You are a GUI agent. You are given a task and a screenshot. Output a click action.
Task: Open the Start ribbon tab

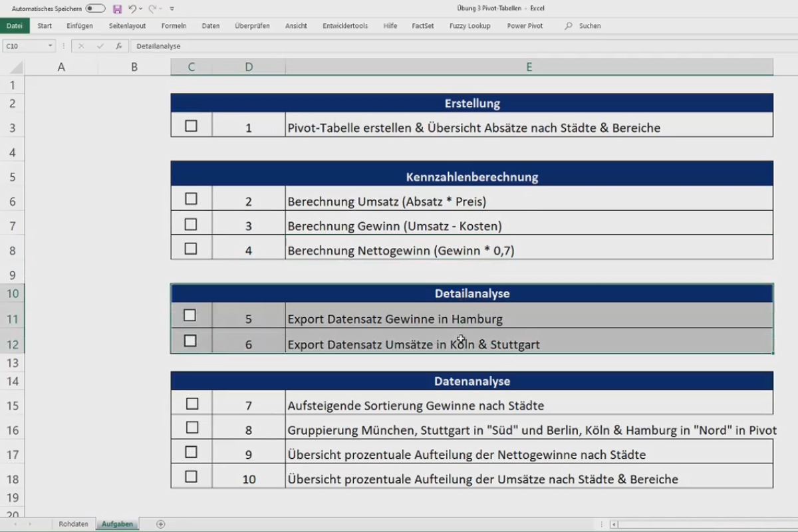point(45,26)
